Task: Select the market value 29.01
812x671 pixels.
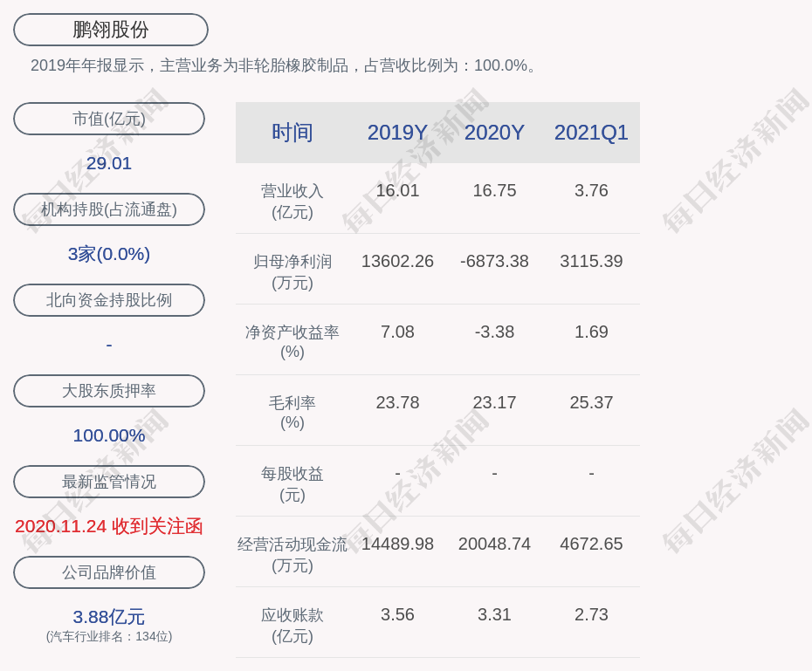Action: tap(109, 163)
